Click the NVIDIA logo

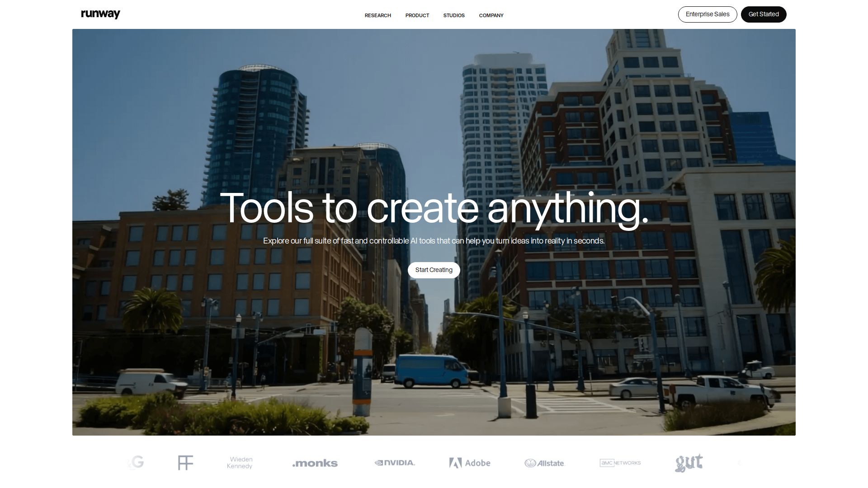[395, 463]
